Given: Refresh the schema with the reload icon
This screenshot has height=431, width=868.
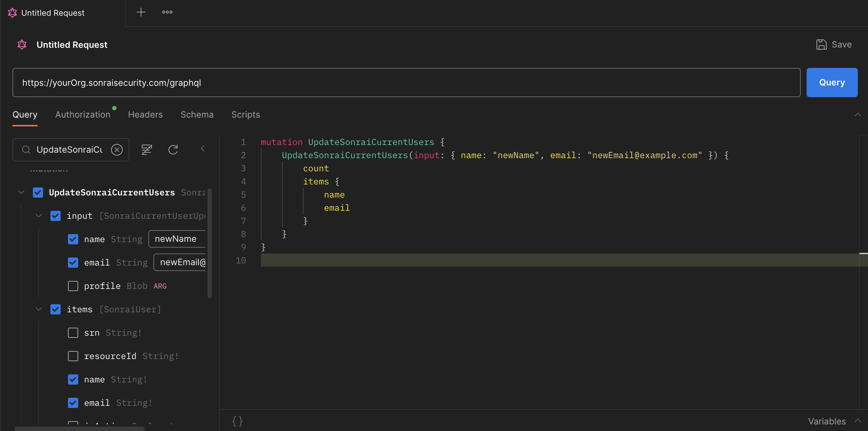Looking at the screenshot, I should point(173,149).
